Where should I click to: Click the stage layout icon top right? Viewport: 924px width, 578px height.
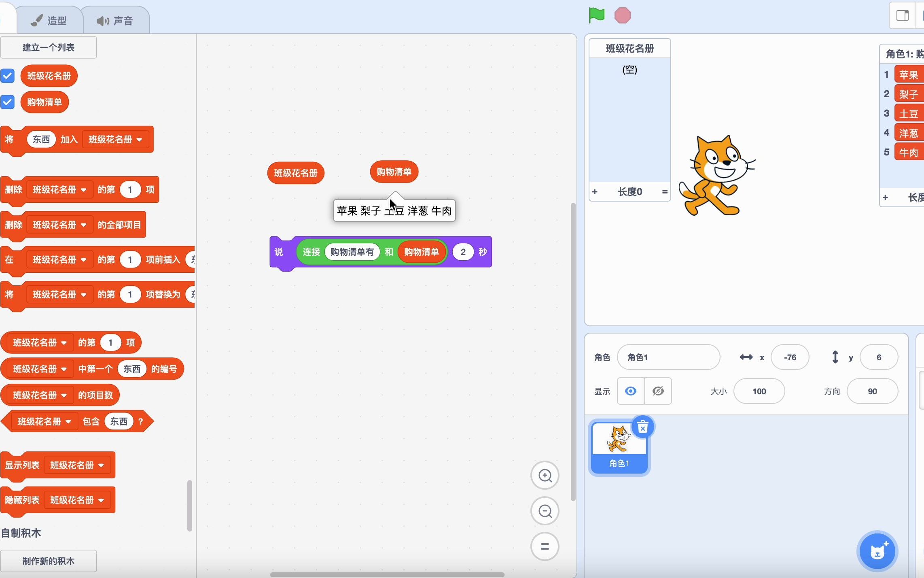(x=902, y=16)
